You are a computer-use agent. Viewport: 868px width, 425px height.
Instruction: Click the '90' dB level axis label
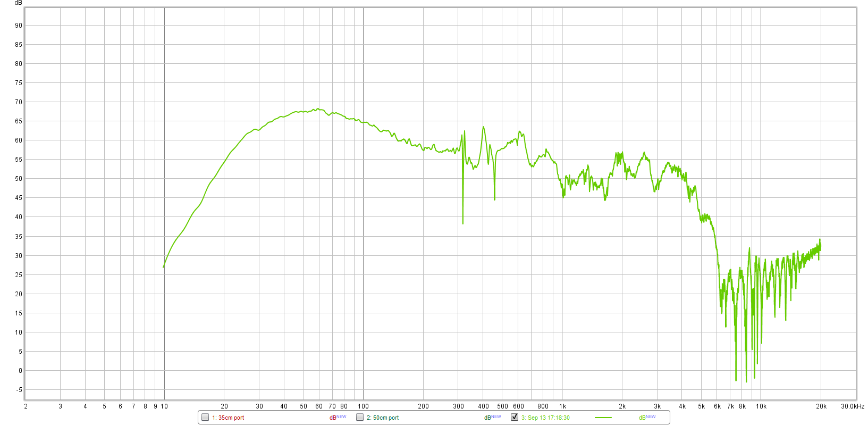[19, 26]
